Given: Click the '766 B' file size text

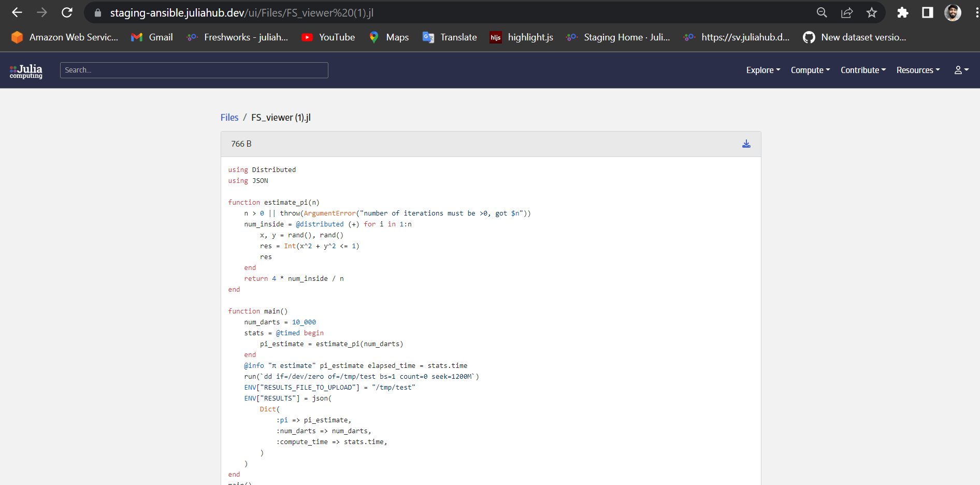Looking at the screenshot, I should point(241,144).
